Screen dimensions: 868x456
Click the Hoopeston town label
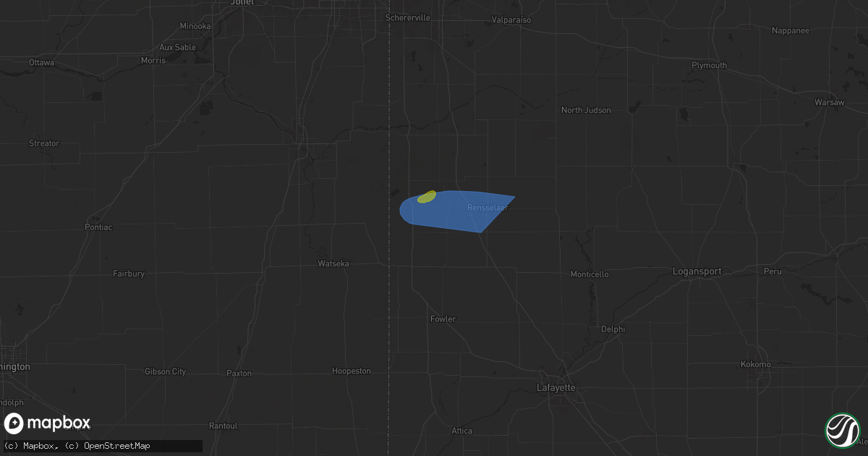coord(351,371)
